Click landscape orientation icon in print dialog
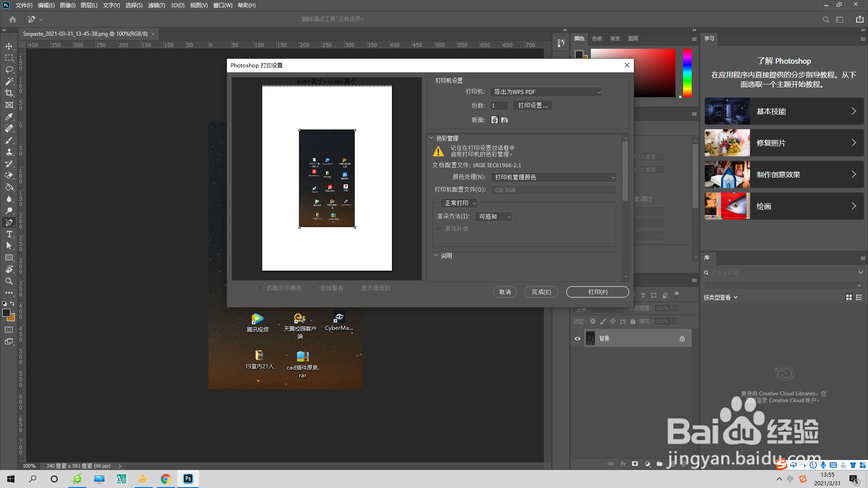The width and height of the screenshot is (868, 488). (x=505, y=120)
